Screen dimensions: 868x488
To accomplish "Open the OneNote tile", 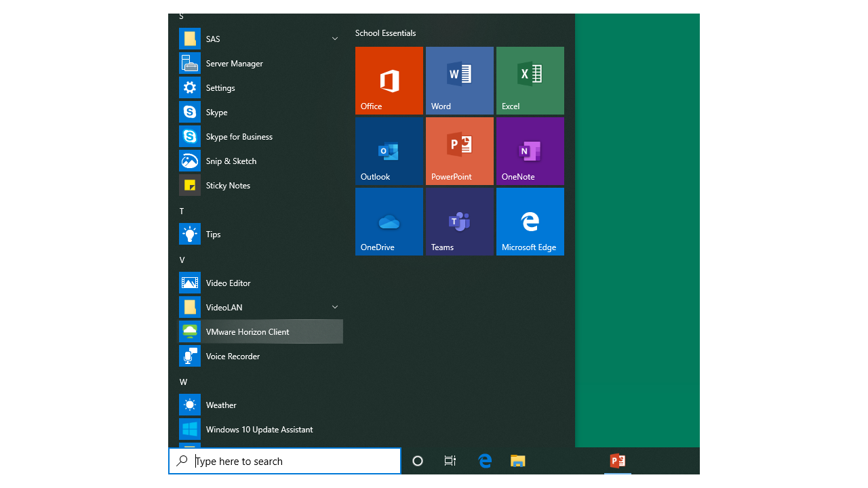I will 530,150.
